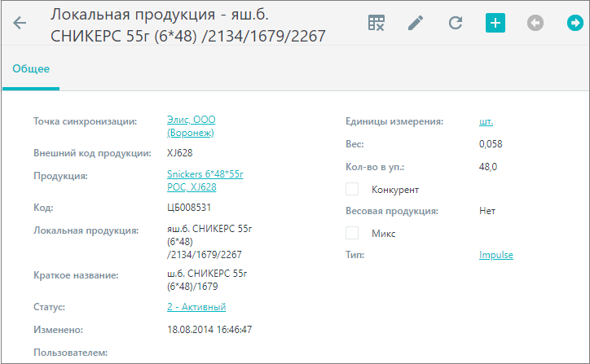
Task: Go to next record teal arrow
Action: click(x=575, y=23)
